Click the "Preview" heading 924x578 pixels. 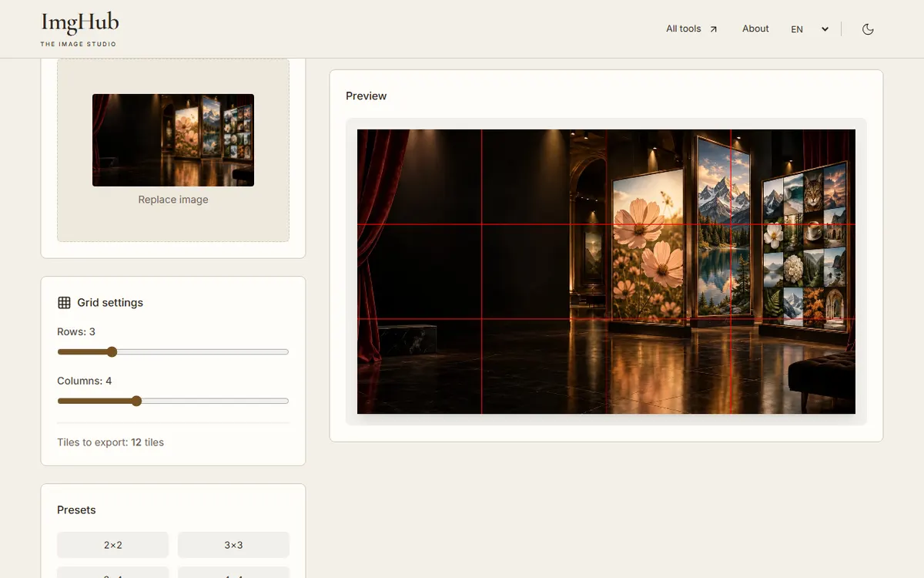[x=366, y=96]
